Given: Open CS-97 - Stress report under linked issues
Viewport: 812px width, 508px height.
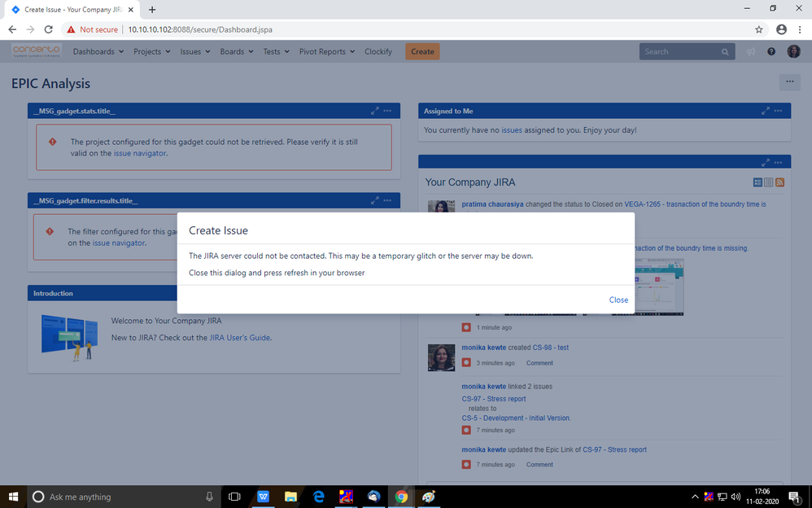Looking at the screenshot, I should [494, 399].
